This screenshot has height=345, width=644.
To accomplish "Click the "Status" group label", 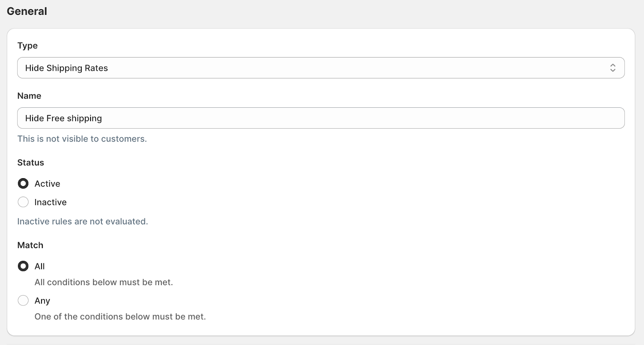I will [31, 162].
